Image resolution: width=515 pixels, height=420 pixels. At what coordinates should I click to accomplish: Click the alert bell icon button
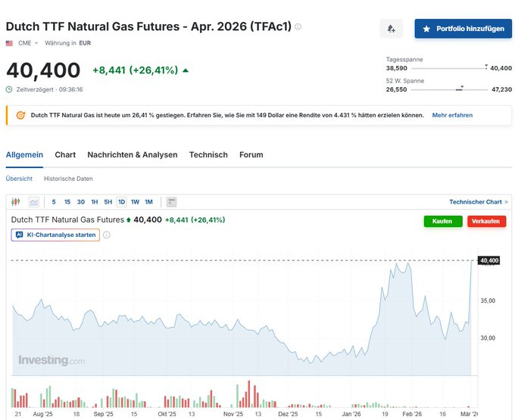(x=391, y=29)
